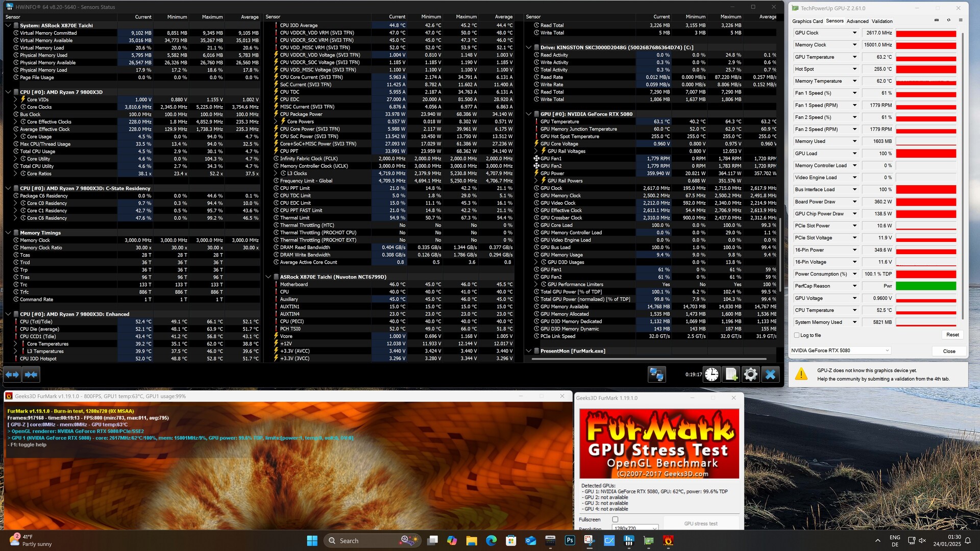Click the GPU stress test button
Screen dimensions: 980x551
pyautogui.click(x=700, y=523)
